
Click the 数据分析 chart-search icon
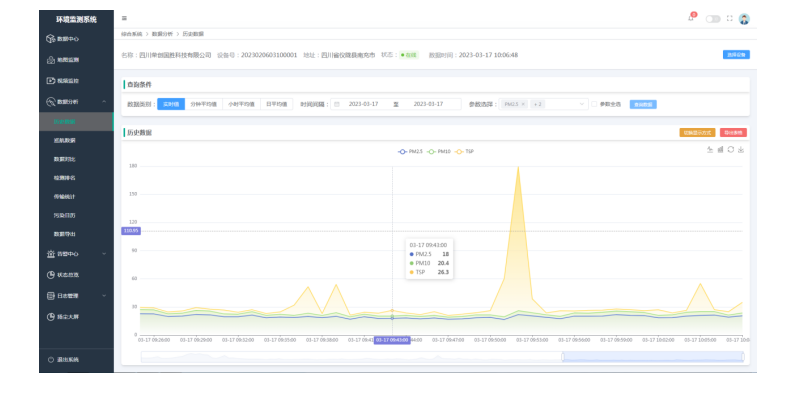tap(51, 102)
